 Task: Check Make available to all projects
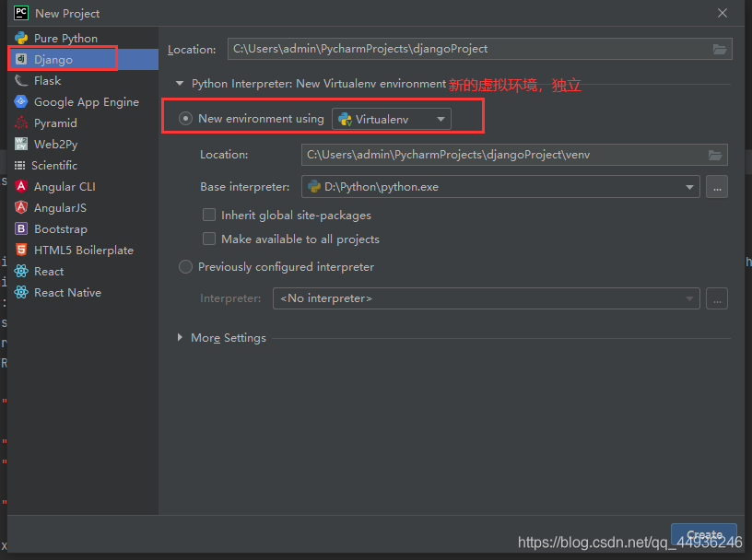pyautogui.click(x=209, y=239)
